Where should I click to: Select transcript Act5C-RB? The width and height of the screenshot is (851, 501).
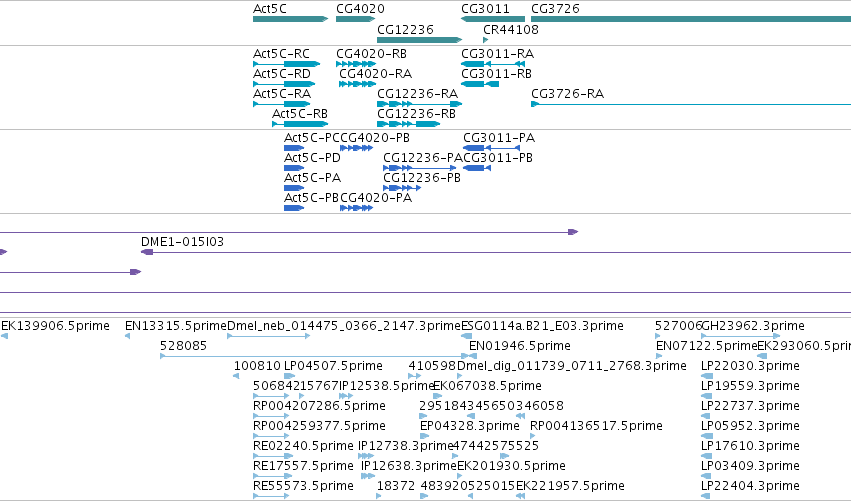click(300, 124)
